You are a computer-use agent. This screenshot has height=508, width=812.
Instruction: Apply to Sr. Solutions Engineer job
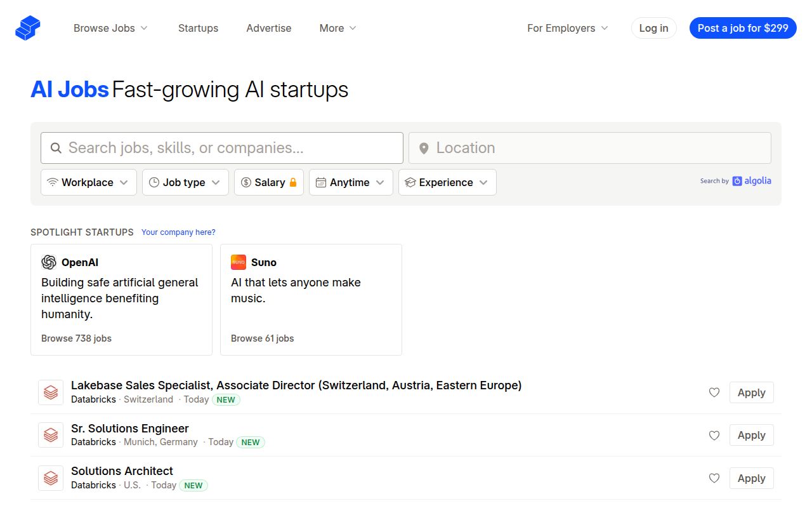coord(752,435)
